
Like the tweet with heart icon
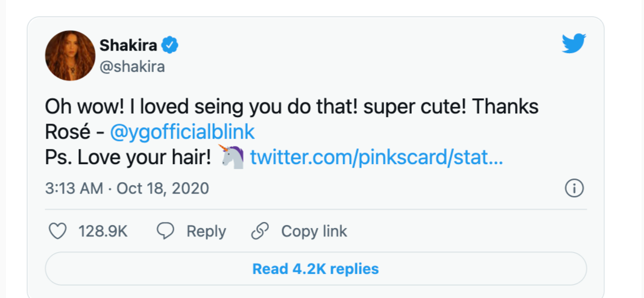[57, 232]
